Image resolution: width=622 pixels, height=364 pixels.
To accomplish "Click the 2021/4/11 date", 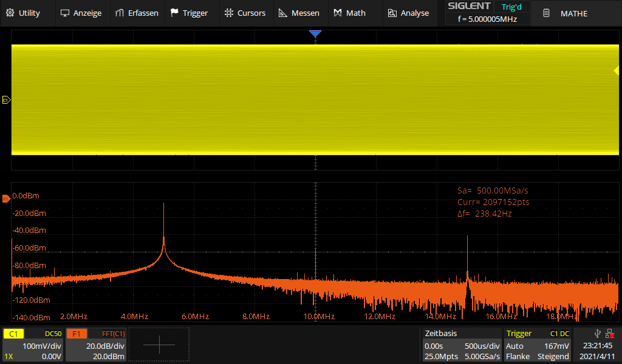I will click(x=596, y=357).
